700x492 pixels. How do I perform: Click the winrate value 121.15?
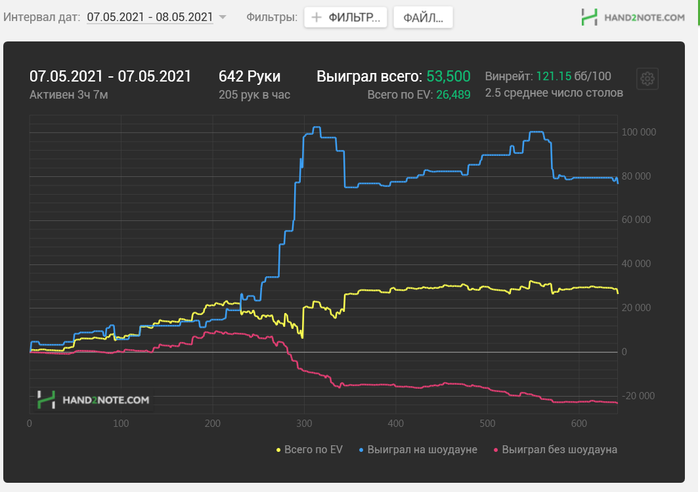(554, 76)
